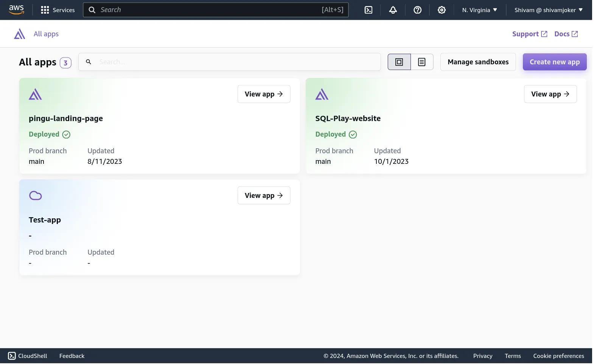The image size is (594, 364).
Task: Click the external link icon beside Docs
Action: click(x=575, y=34)
